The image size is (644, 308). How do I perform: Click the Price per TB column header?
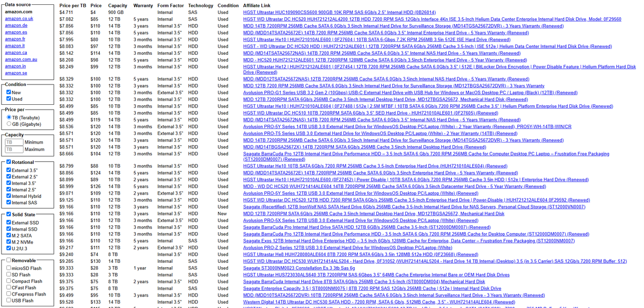[x=72, y=5]
